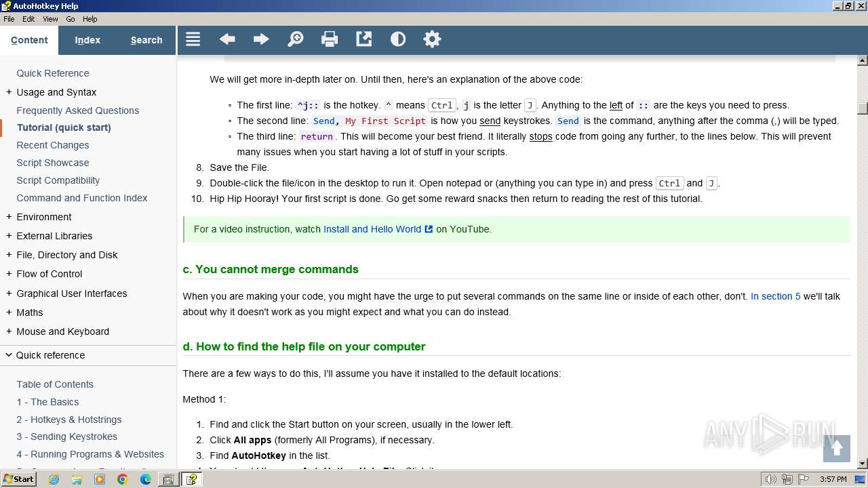The image size is (868, 488).
Task: Open page in external browser icon
Action: click(x=364, y=39)
